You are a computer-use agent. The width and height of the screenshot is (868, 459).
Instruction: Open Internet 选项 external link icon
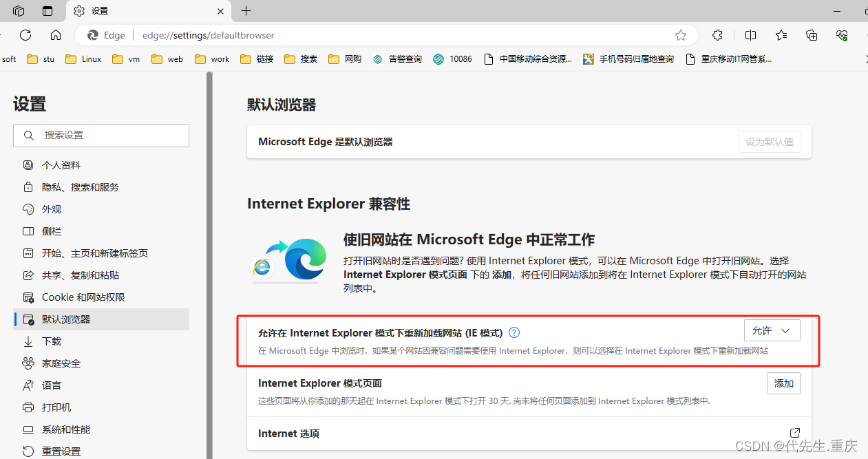[794, 433]
